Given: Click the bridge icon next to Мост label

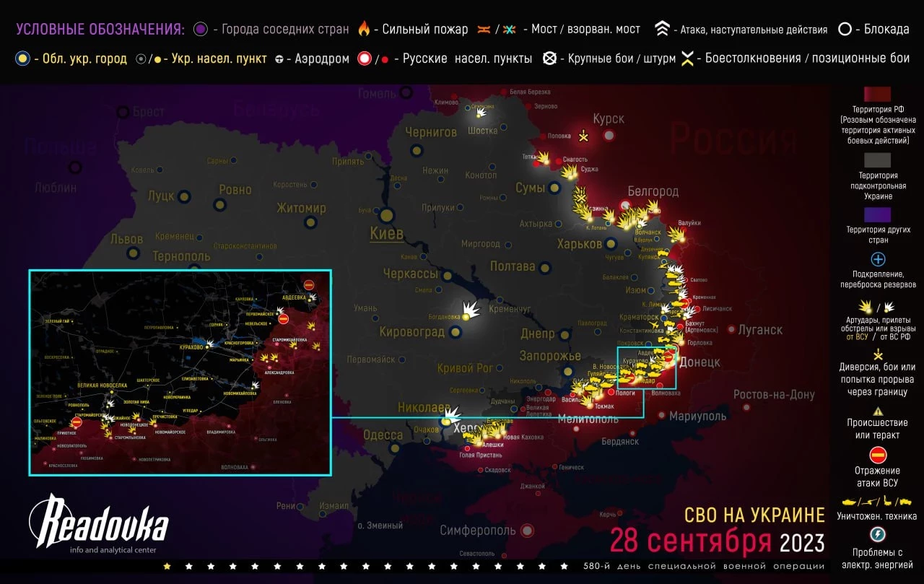Looking at the screenshot, I should pyautogui.click(x=484, y=30).
